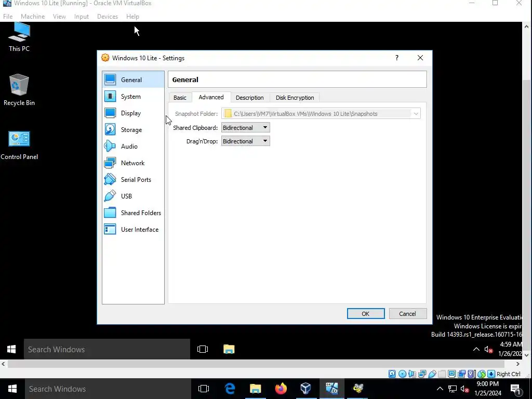Viewport: 532px width, 399px height.
Task: Open Input menu
Action: coord(82,16)
